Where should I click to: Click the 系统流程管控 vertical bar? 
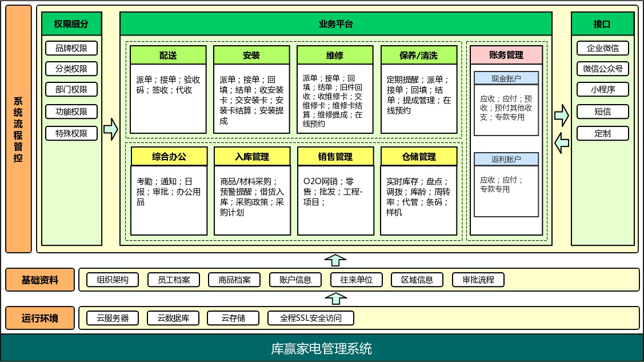[x=18, y=129]
